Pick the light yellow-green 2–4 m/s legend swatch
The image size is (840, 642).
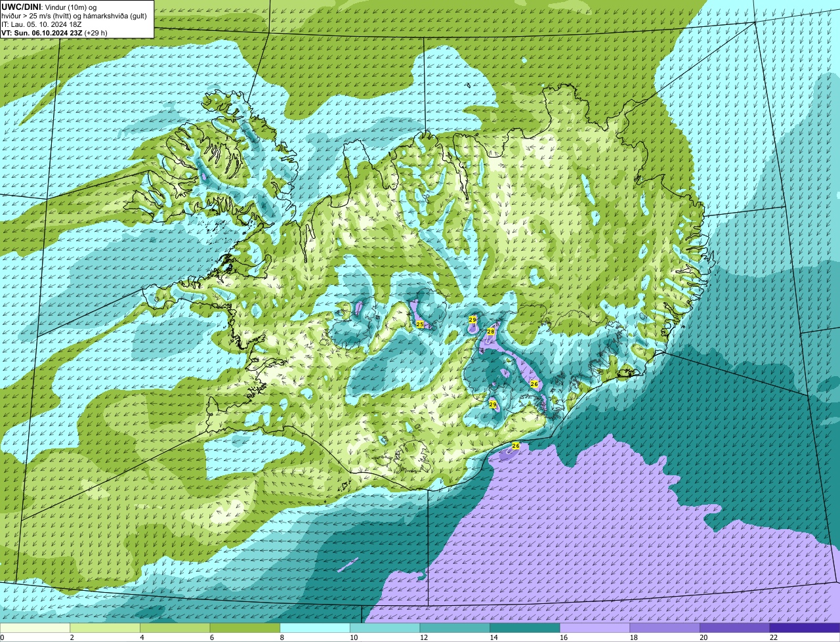click(x=105, y=628)
